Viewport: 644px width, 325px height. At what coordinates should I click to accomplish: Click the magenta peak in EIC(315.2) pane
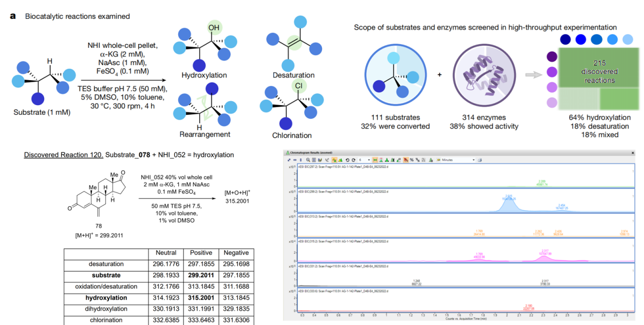point(544,257)
